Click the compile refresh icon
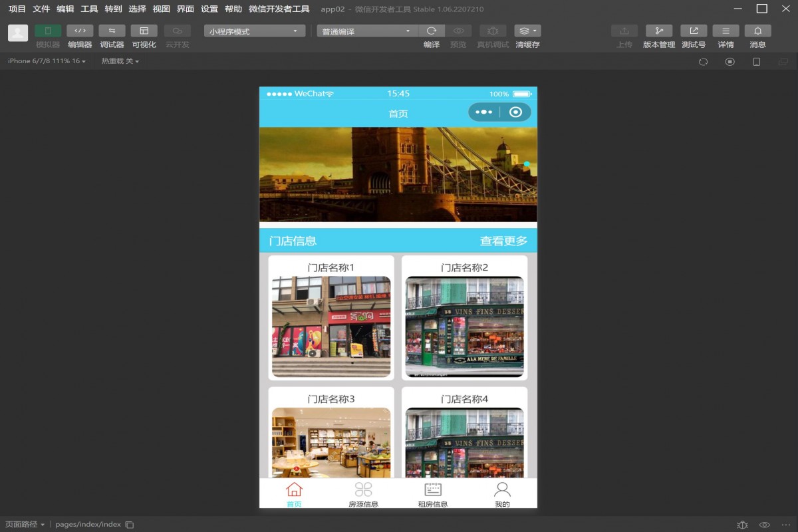 [x=431, y=31]
